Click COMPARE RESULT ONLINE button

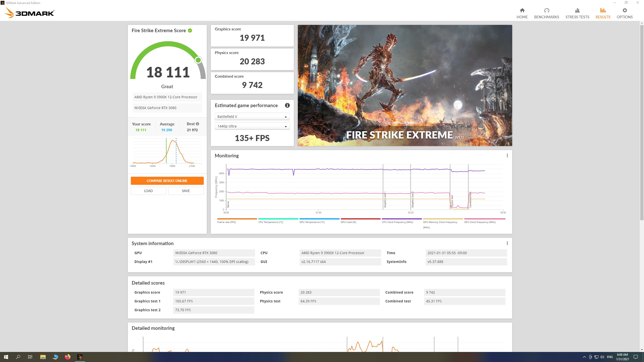click(167, 181)
